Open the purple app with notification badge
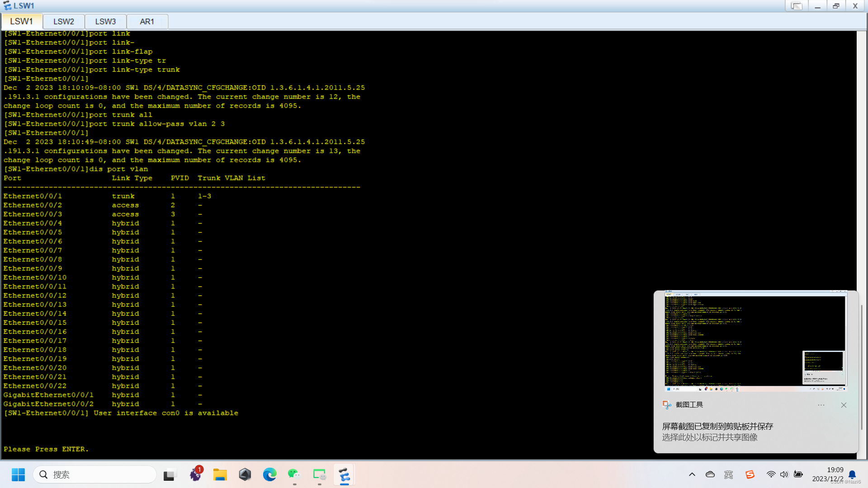The height and width of the screenshot is (488, 868). [196, 474]
